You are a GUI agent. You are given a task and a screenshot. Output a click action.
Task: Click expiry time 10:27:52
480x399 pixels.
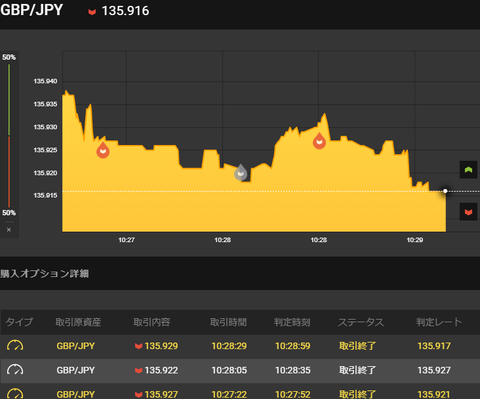(293, 394)
